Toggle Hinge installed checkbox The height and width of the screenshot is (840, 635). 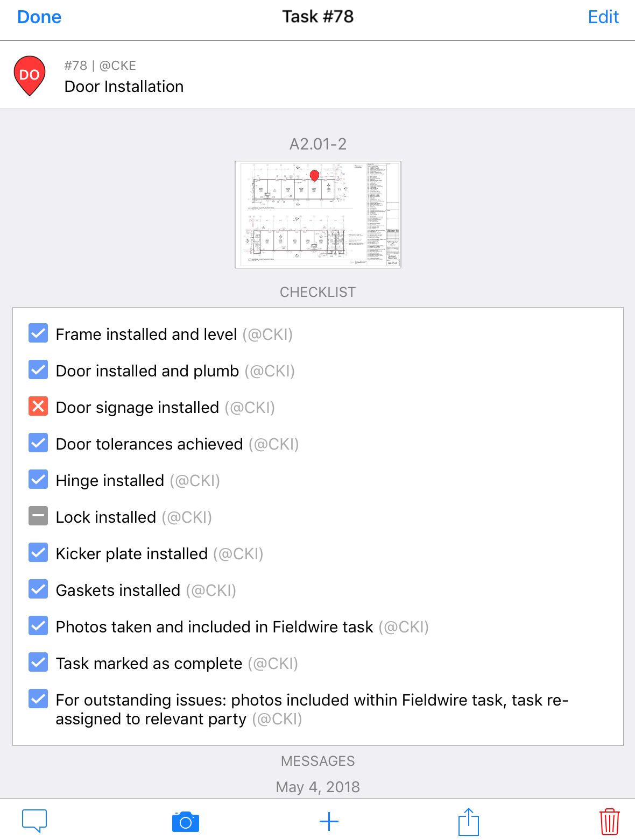pyautogui.click(x=38, y=480)
